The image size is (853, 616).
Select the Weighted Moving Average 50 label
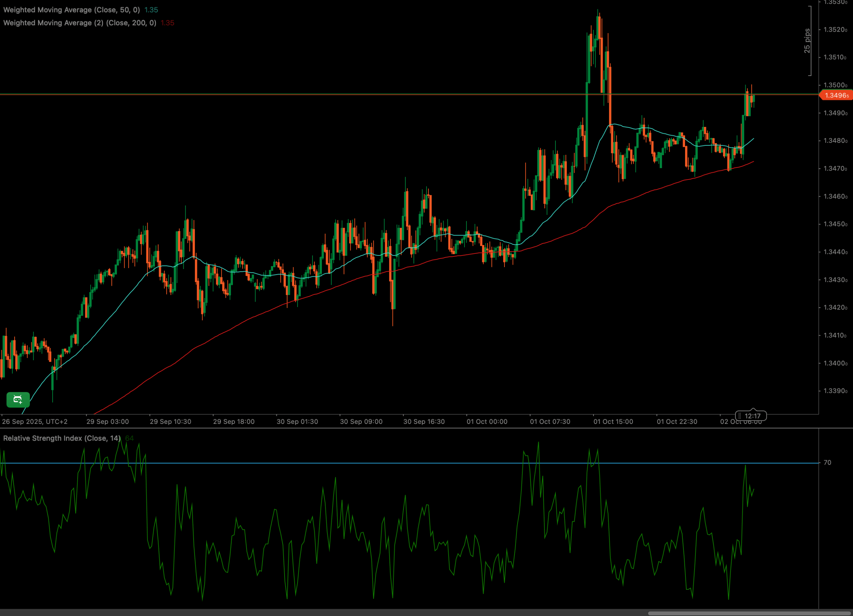tap(71, 10)
